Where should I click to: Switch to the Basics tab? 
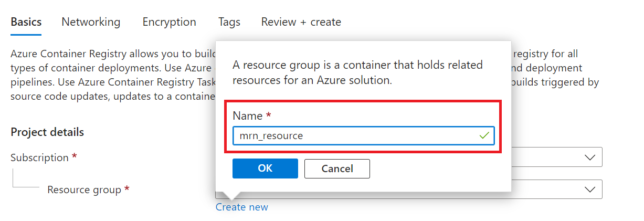click(26, 22)
